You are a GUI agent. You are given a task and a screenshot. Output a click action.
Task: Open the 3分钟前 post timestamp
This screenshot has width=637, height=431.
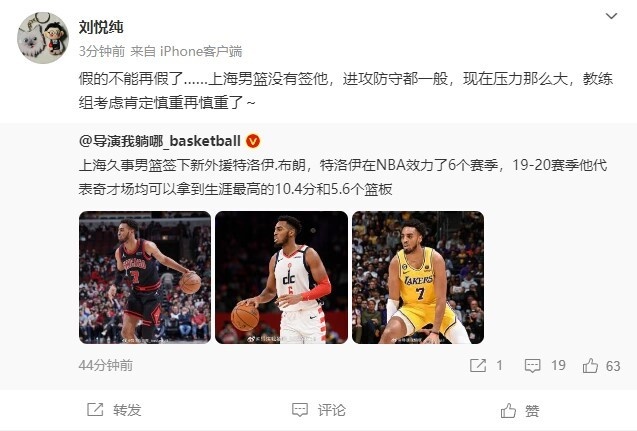click(x=102, y=51)
